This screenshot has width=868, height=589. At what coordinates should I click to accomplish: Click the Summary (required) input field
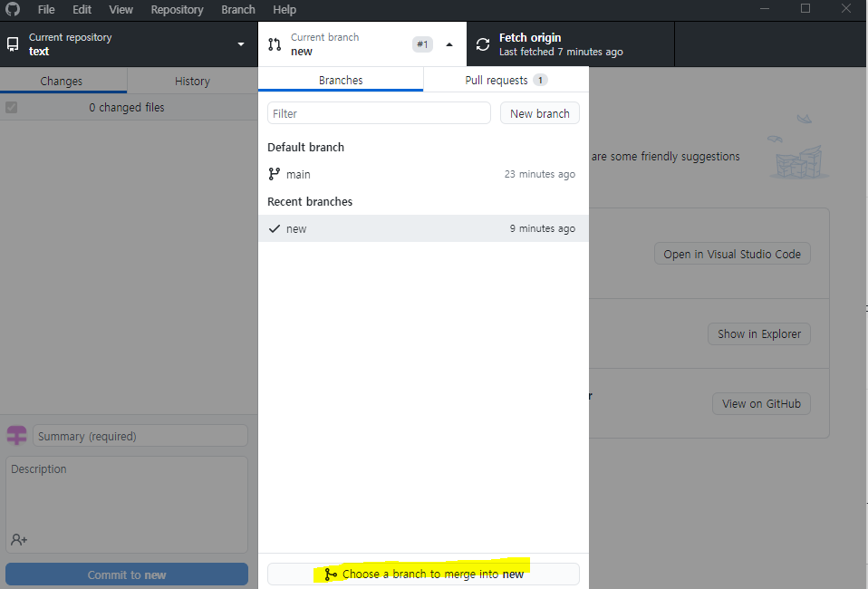140,436
